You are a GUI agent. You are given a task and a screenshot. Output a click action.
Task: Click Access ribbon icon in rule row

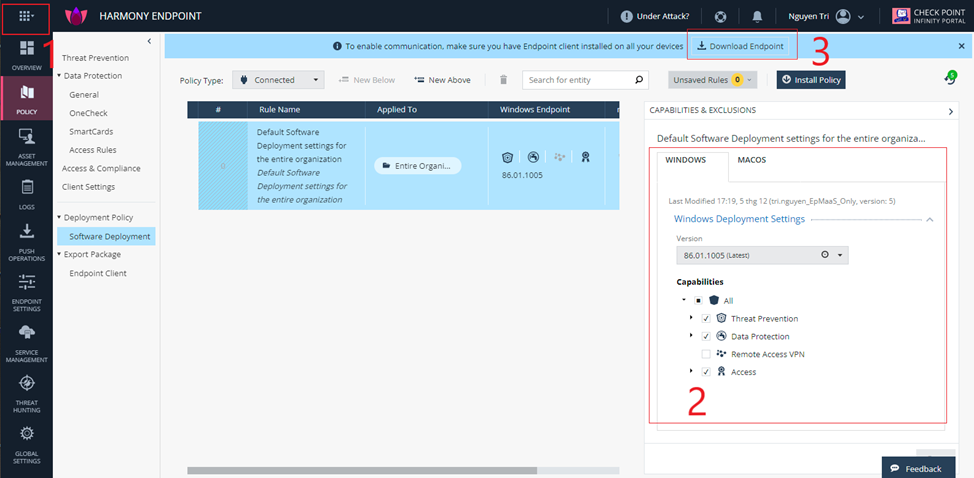585,158
